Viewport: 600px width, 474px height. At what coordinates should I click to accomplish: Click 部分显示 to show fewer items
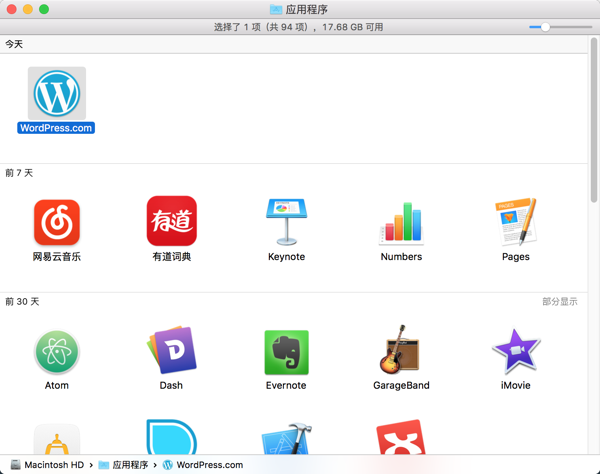[x=559, y=301]
